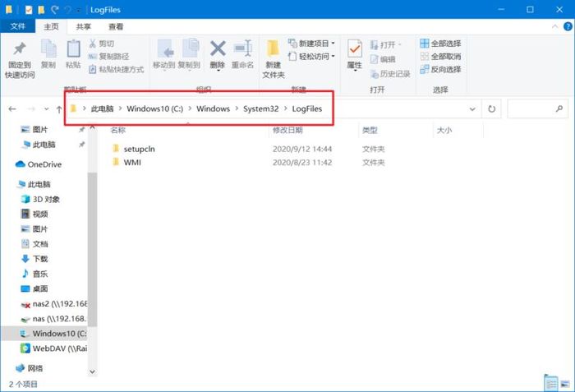Viewport: 575px width, 392px height.
Task: Select 下载 (Downloads) in the navigation pane
Action: click(34, 259)
